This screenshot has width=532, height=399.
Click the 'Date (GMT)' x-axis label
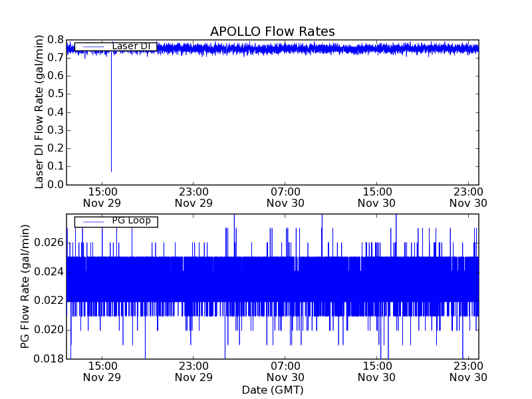(273, 390)
